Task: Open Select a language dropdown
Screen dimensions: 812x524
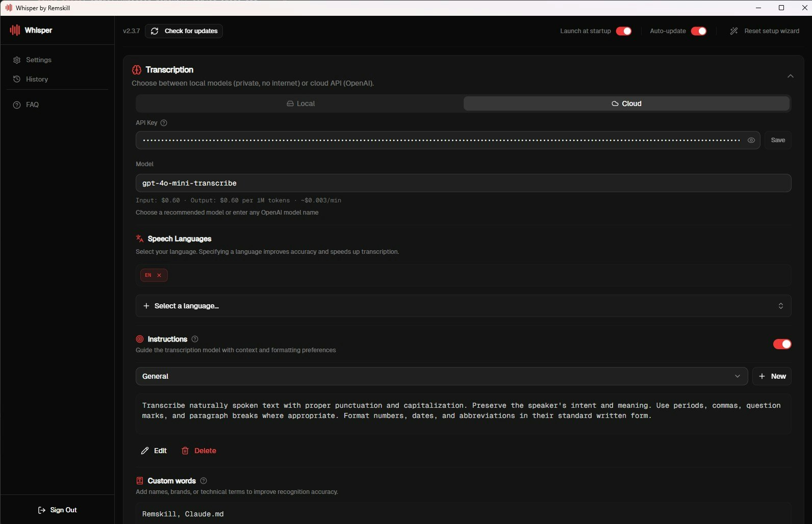Action: coord(463,306)
